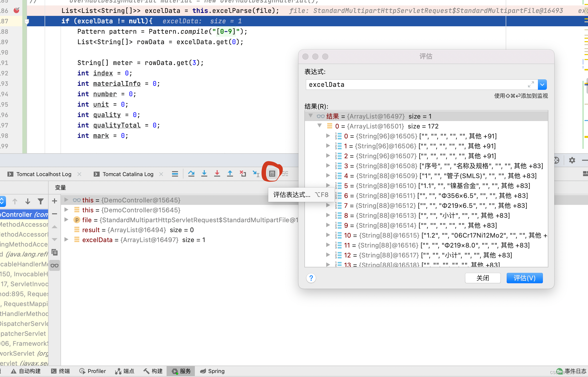588x377 pixels.
Task: Click the Drop Frame icon
Action: click(243, 174)
